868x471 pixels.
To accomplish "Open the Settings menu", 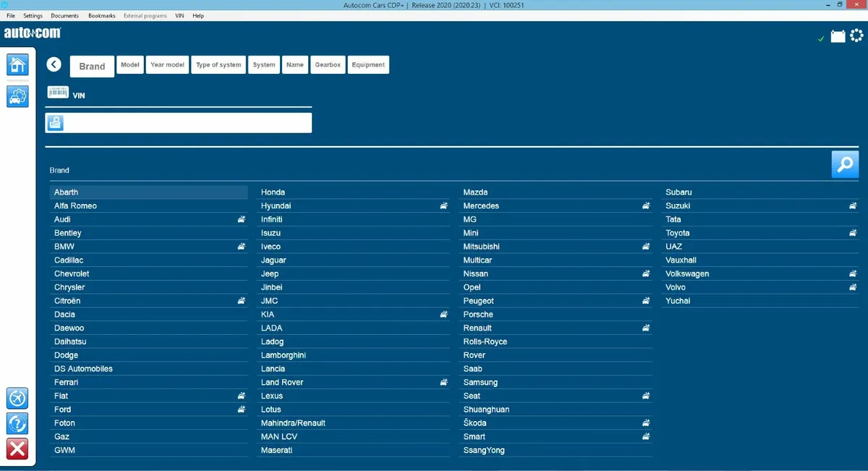I will coord(33,15).
